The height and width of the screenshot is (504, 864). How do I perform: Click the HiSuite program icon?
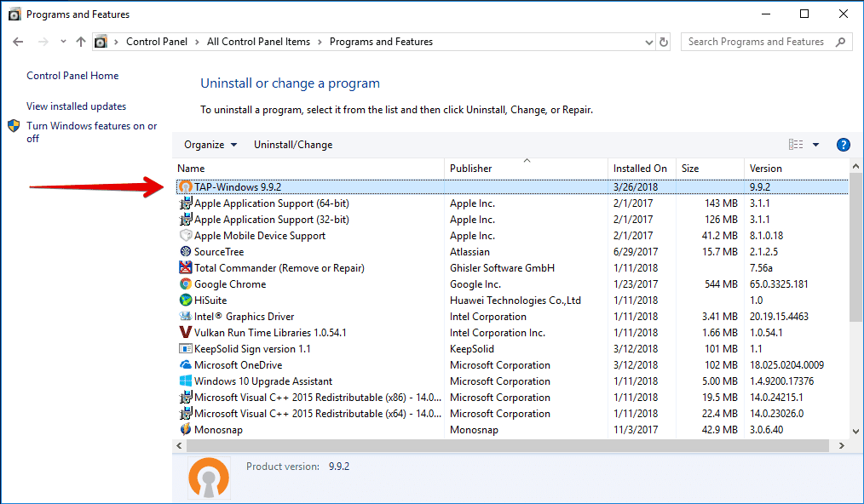click(x=185, y=300)
